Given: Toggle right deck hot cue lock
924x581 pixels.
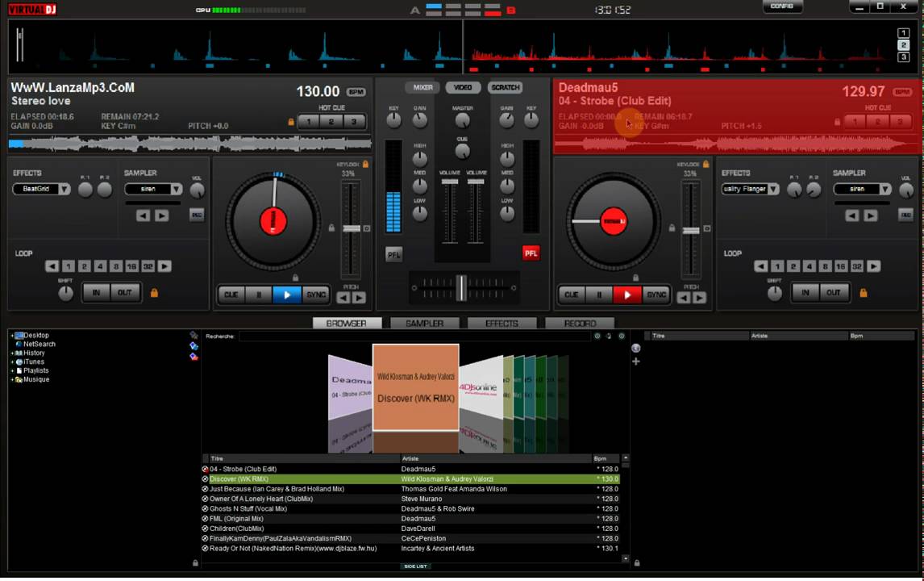Looking at the screenshot, I should click(838, 122).
